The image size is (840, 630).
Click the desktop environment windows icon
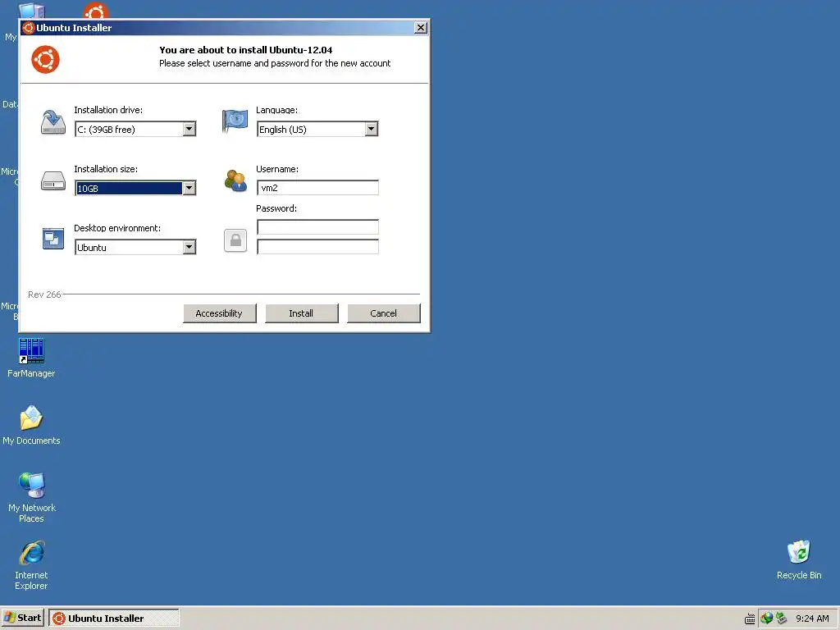[x=53, y=239]
